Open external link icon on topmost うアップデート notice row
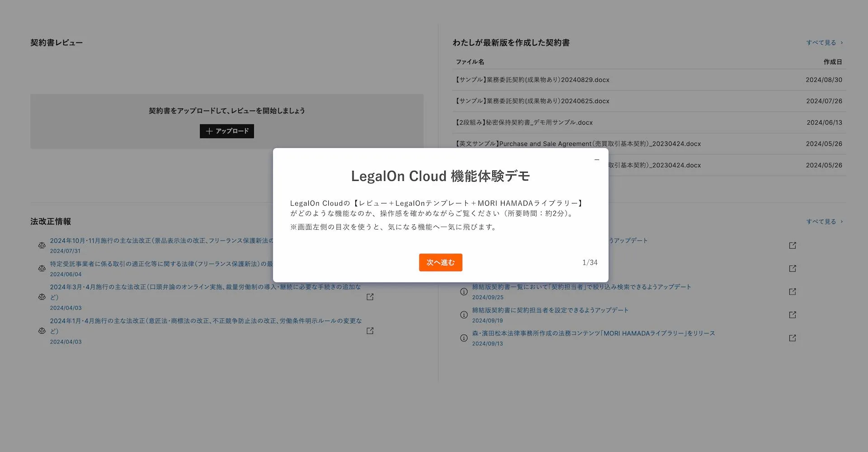The height and width of the screenshot is (452, 868). point(793,245)
